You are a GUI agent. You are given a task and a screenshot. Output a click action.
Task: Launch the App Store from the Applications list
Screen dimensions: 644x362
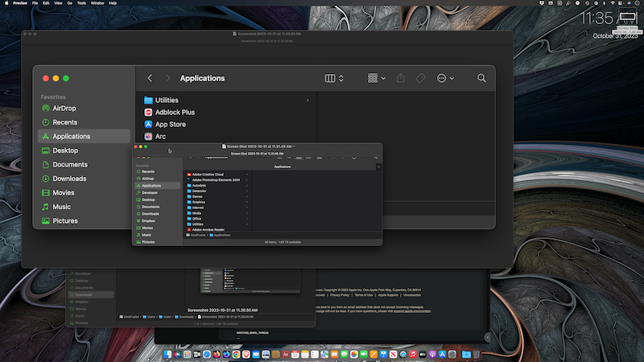[x=170, y=125]
